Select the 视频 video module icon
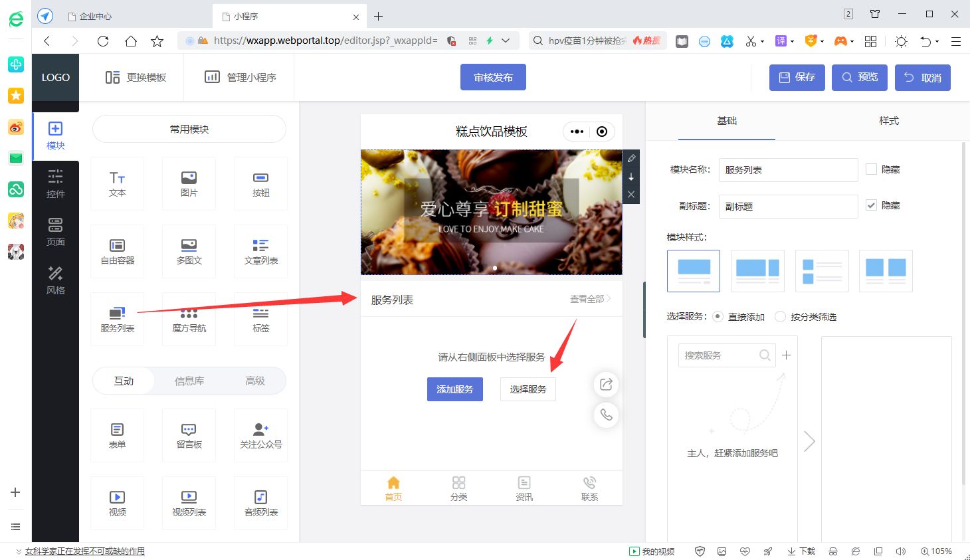970x560 pixels. pyautogui.click(x=117, y=503)
